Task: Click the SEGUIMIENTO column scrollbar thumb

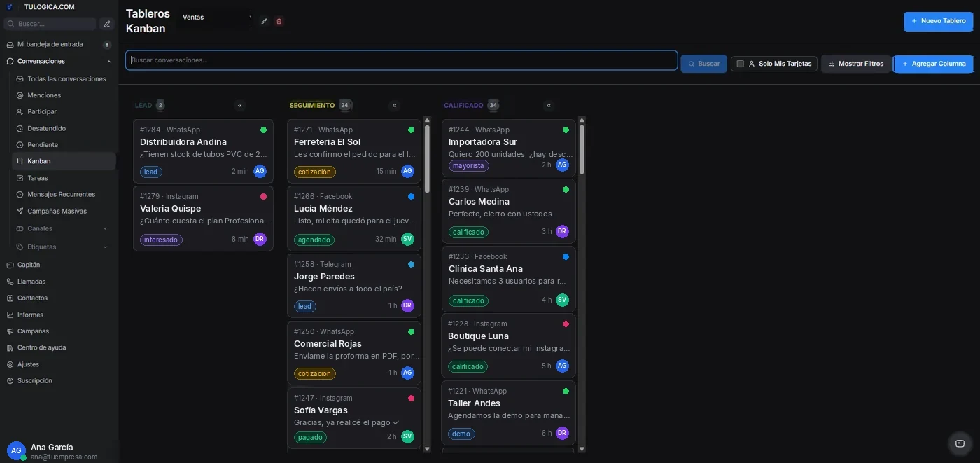Action: pyautogui.click(x=427, y=159)
